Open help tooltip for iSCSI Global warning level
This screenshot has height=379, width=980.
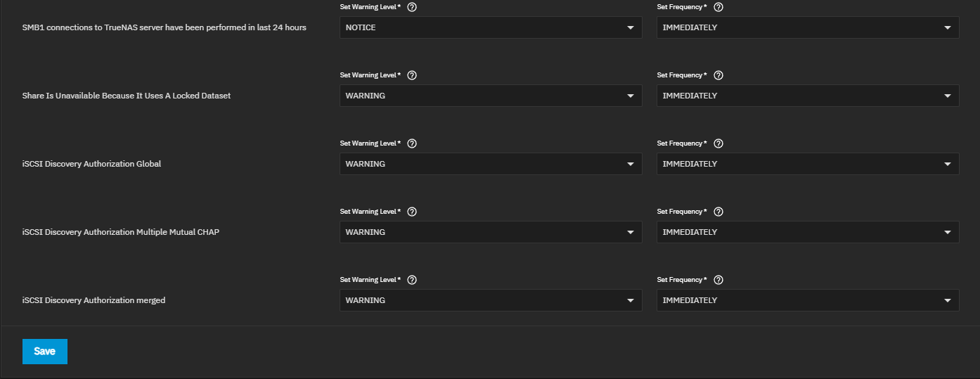[412, 143]
